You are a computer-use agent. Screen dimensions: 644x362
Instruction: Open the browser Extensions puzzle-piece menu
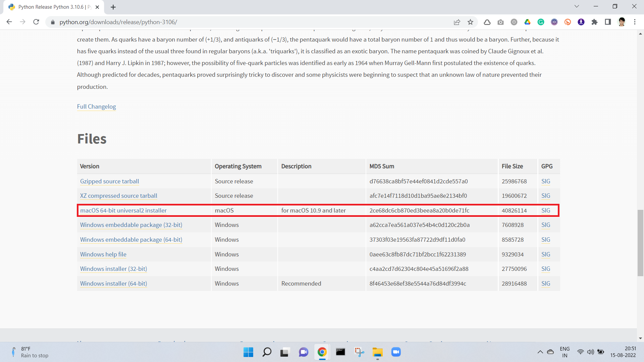tap(594, 22)
